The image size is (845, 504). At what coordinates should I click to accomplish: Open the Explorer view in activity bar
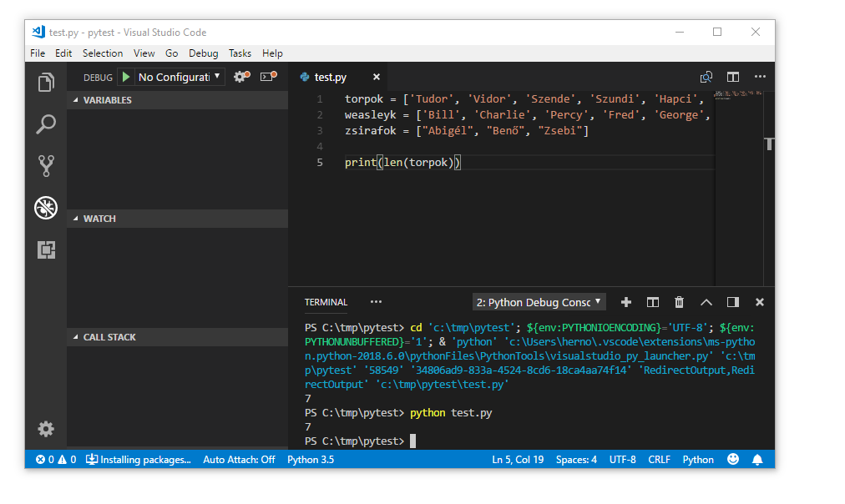[46, 83]
